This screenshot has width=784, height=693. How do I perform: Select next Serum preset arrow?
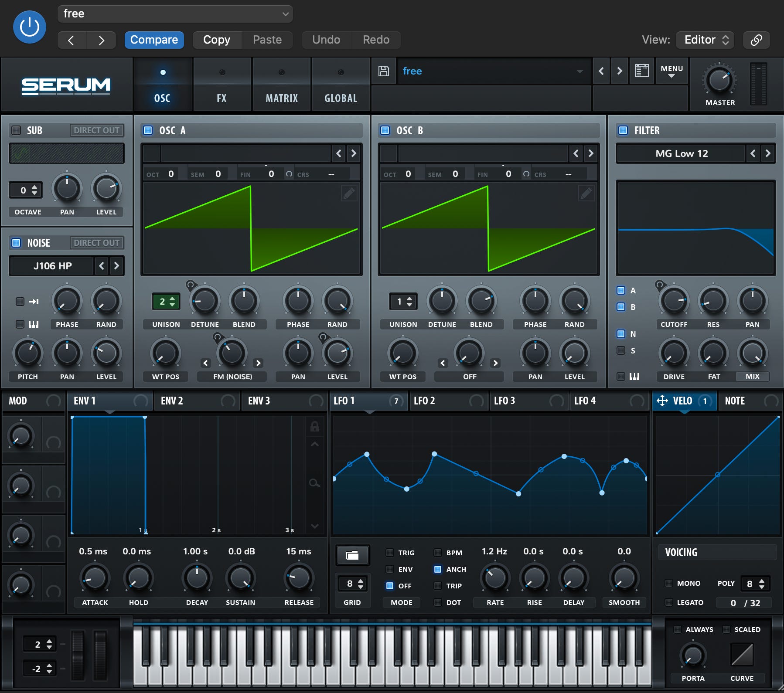pos(619,71)
